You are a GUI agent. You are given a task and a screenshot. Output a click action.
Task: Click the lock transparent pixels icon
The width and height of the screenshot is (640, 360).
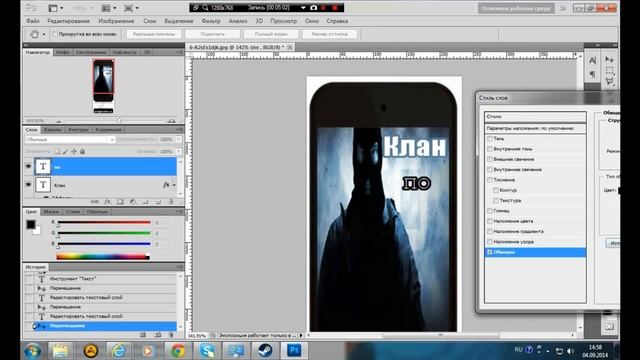57,151
